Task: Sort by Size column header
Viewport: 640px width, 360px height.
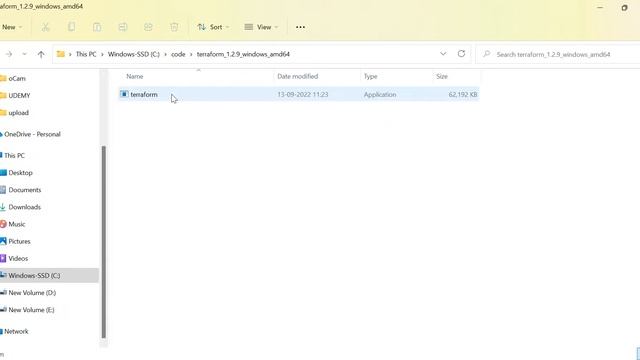Action: 442,76
